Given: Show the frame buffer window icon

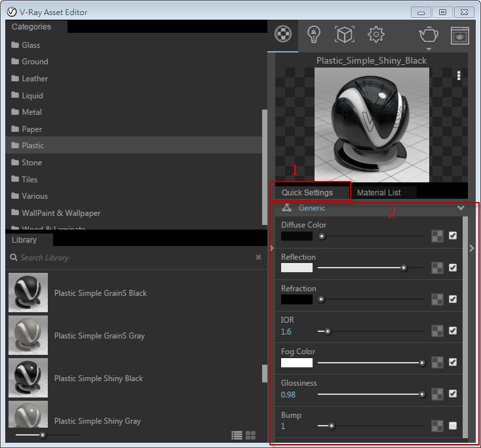Looking at the screenshot, I should (x=459, y=35).
